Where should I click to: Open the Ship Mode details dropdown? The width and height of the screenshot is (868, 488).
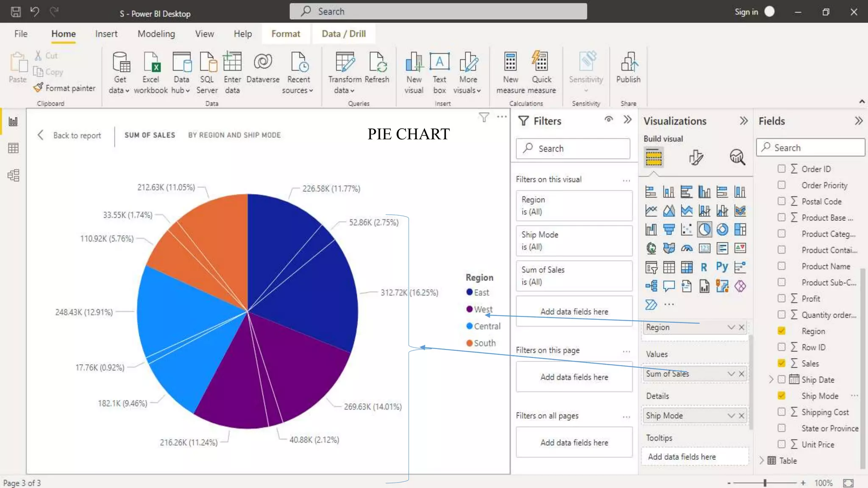[x=731, y=416]
